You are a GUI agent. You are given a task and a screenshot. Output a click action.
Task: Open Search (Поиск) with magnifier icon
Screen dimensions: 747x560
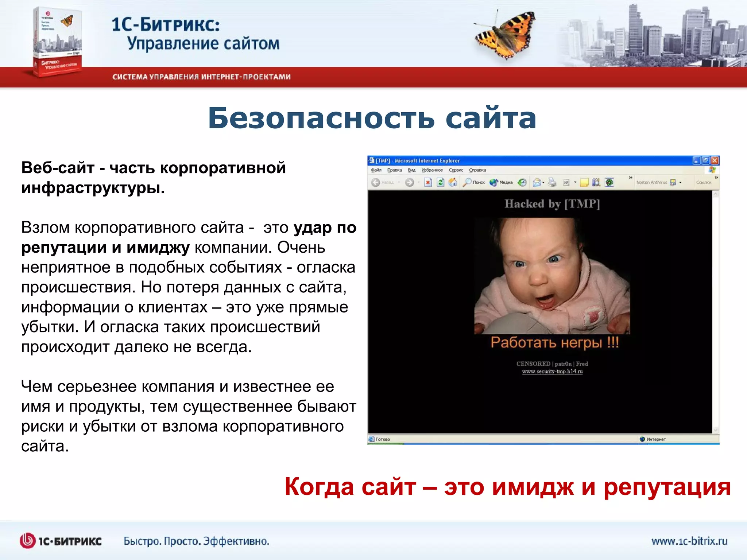click(467, 182)
